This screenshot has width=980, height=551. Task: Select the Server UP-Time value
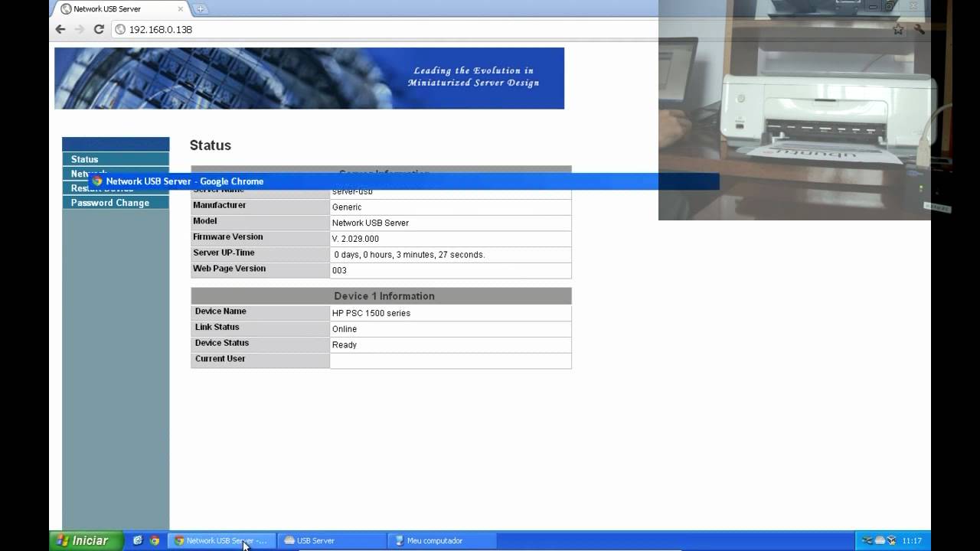click(x=410, y=255)
